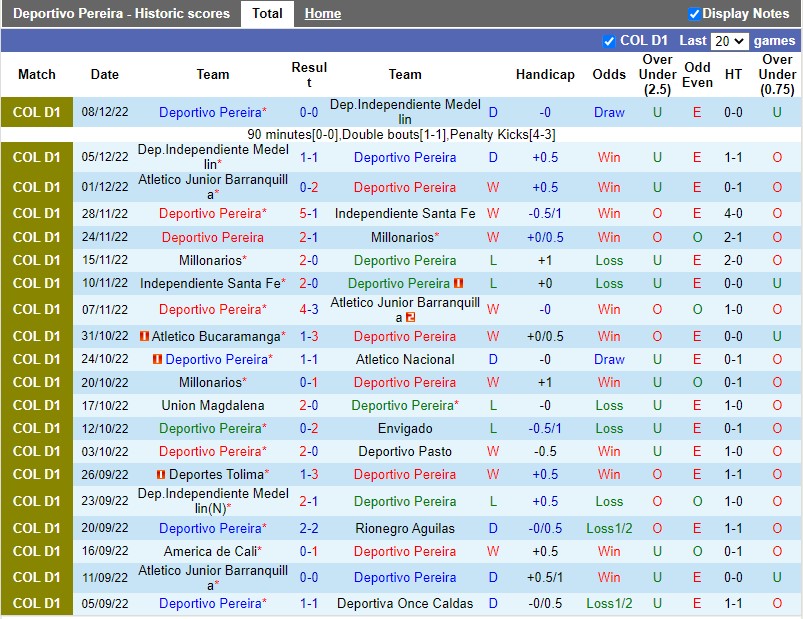
Task: Open the Envigado team link
Action: (x=404, y=428)
